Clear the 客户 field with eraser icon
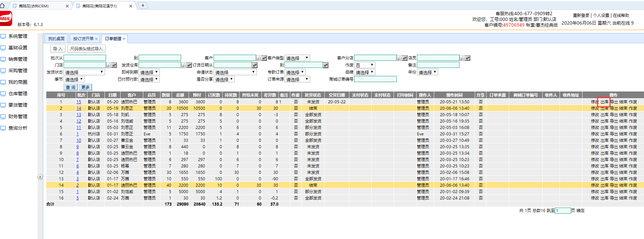Image resolution: width=644 pixels, height=239 pixels. click(264, 58)
